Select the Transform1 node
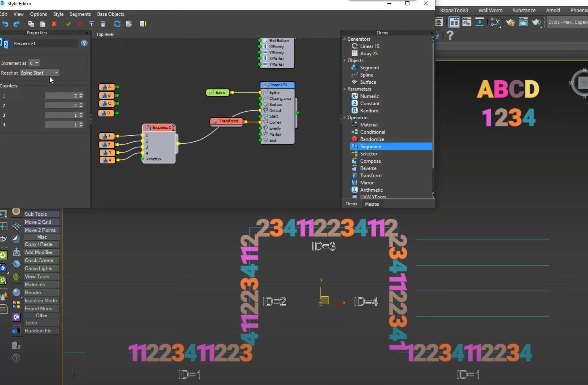The image size is (588, 385). pos(226,121)
